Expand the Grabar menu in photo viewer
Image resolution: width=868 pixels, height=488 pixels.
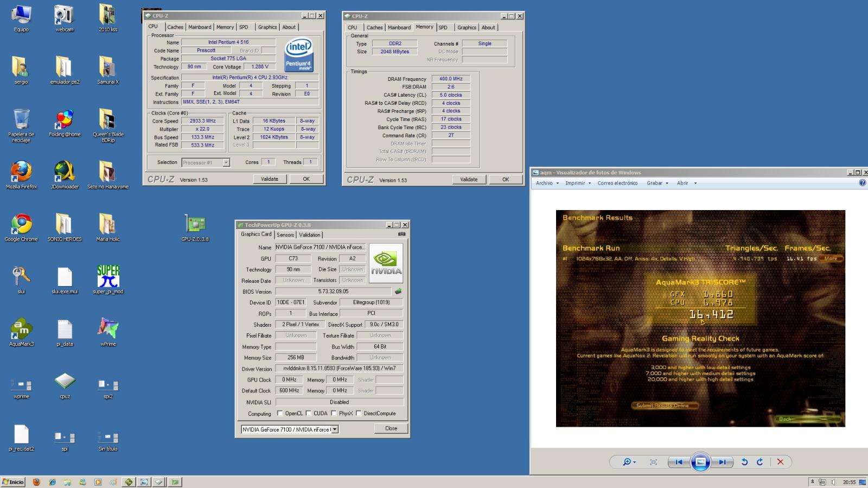[658, 183]
